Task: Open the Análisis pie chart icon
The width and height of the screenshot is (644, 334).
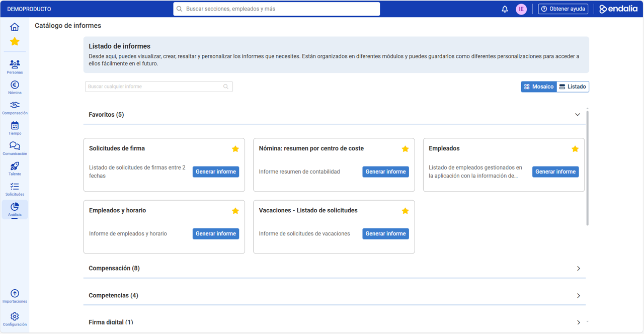Action: coord(15,207)
